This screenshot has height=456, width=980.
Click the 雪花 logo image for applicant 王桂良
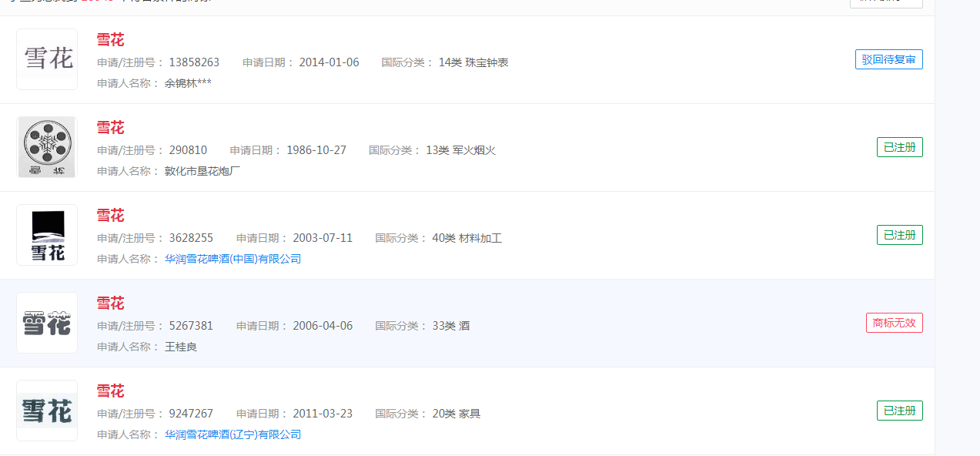47,323
